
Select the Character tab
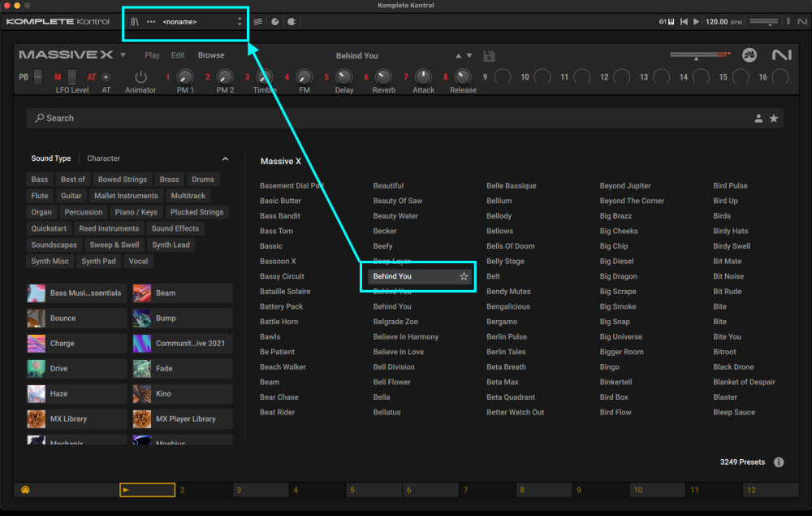point(104,158)
